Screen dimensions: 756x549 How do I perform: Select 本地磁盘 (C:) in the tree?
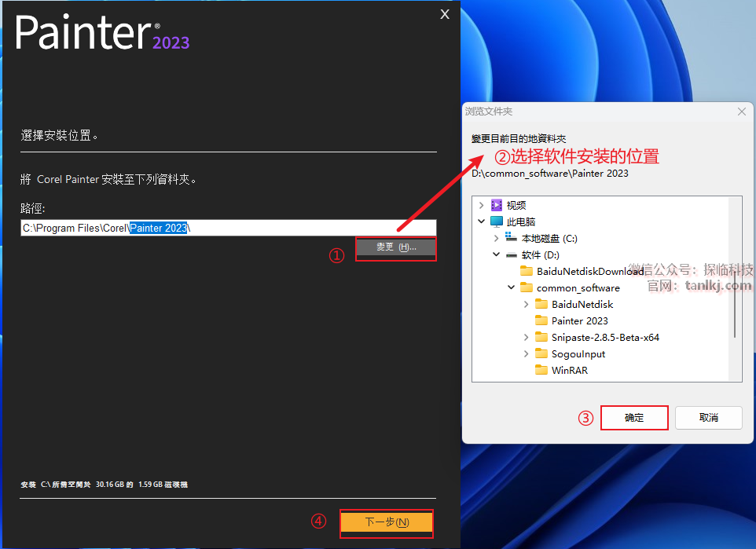[549, 239]
